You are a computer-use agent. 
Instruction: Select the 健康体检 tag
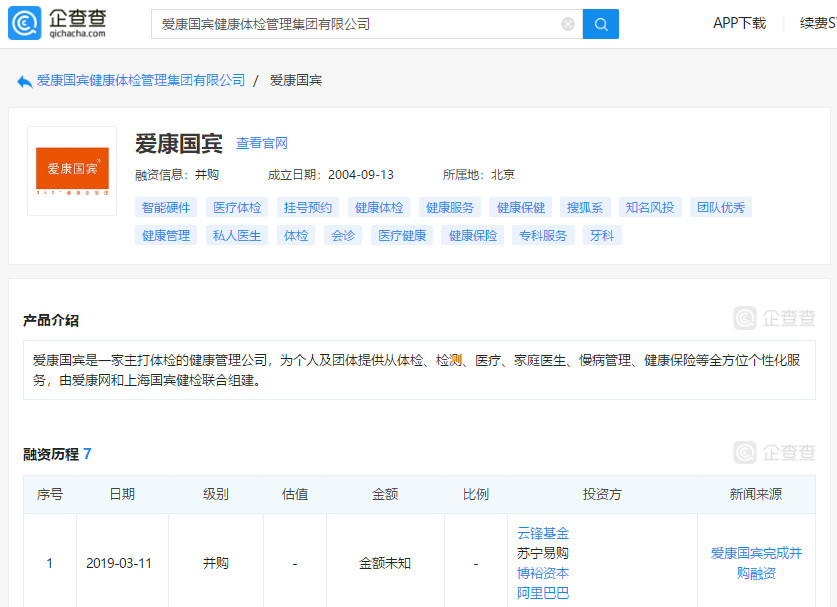(379, 207)
